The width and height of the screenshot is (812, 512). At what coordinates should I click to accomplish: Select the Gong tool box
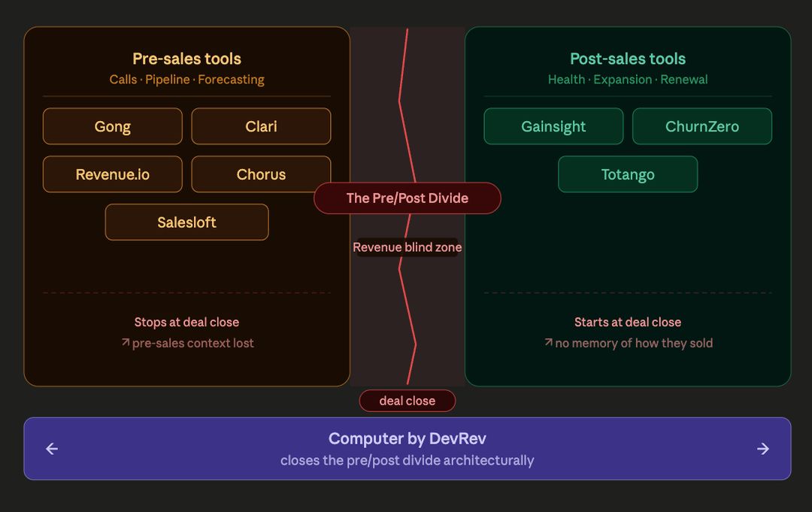(112, 126)
